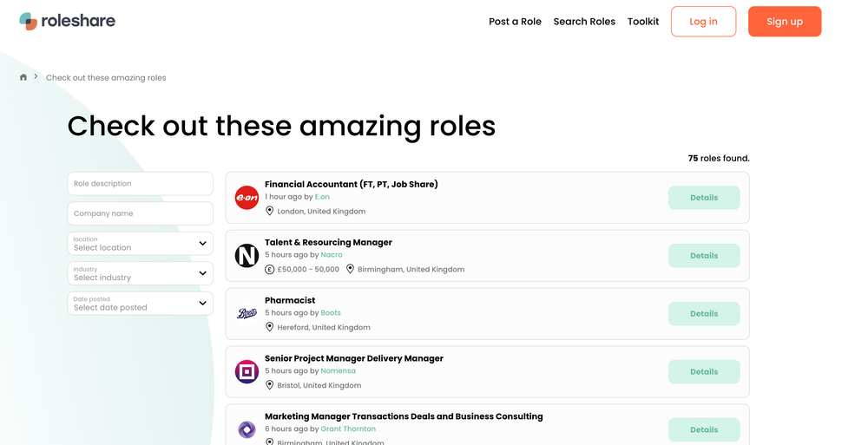
Task: Go to Search Roles in navigation
Action: coord(584,22)
